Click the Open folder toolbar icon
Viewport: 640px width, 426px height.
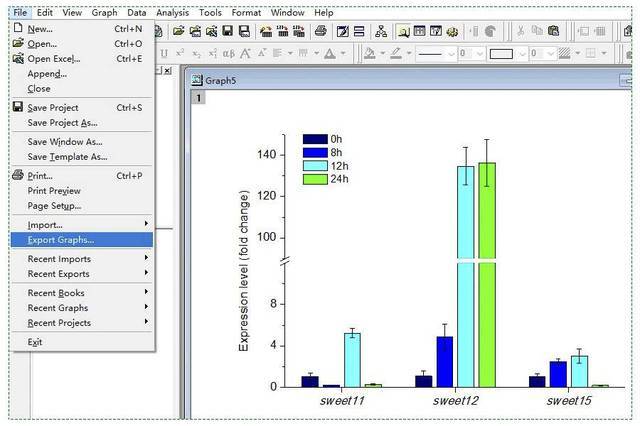click(178, 31)
